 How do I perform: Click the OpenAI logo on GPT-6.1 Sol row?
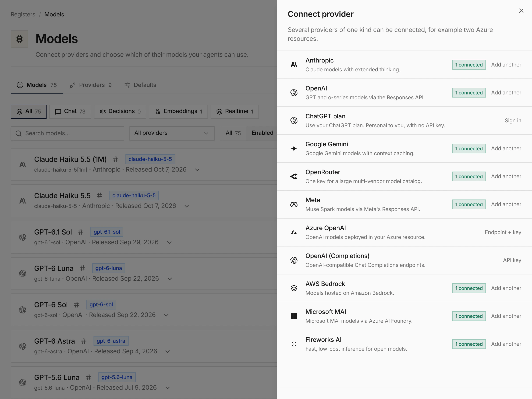pos(22,237)
